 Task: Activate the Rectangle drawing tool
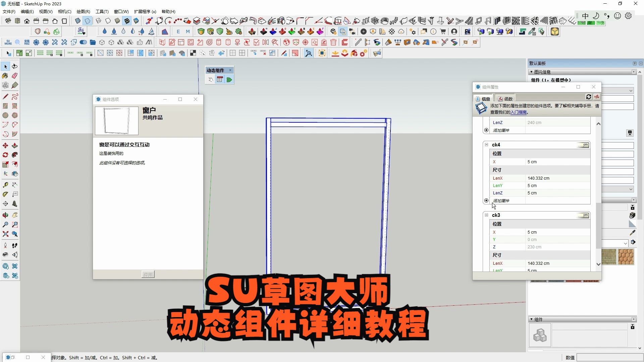(5, 106)
